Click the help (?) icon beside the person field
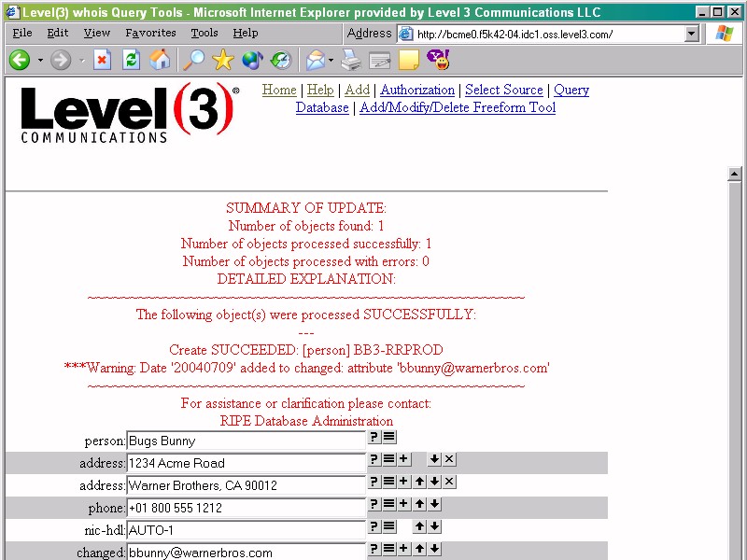747x560 pixels. click(373, 437)
